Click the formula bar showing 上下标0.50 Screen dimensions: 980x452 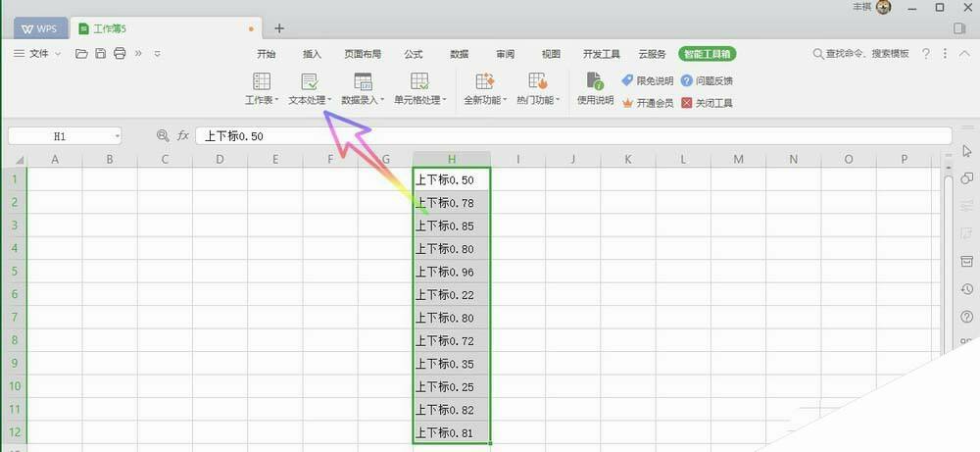(573, 135)
